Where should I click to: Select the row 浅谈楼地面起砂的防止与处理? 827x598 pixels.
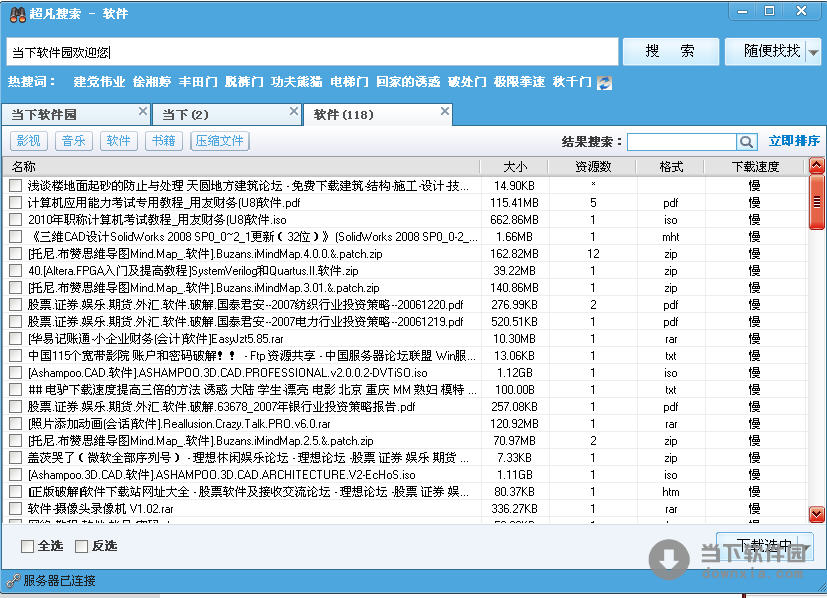point(405,186)
